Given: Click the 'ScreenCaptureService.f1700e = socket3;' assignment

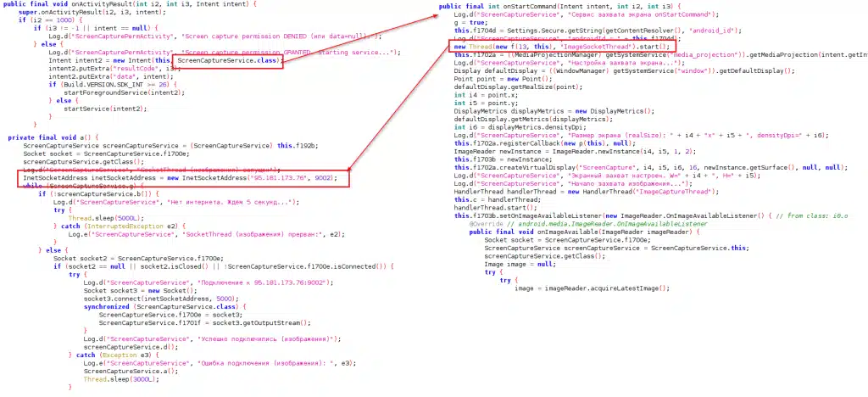Looking at the screenshot, I should pyautogui.click(x=171, y=315).
